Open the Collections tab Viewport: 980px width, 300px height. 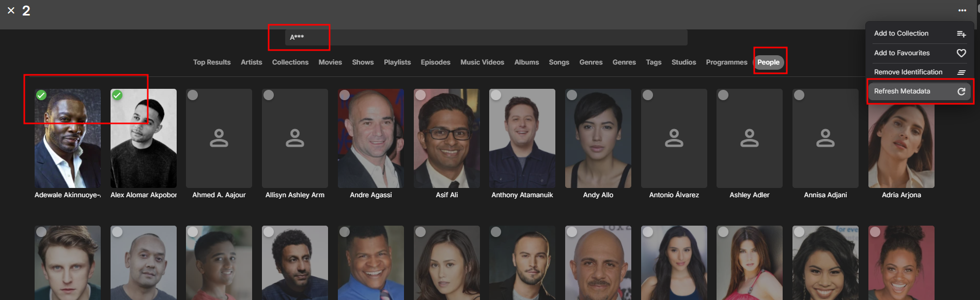point(290,62)
